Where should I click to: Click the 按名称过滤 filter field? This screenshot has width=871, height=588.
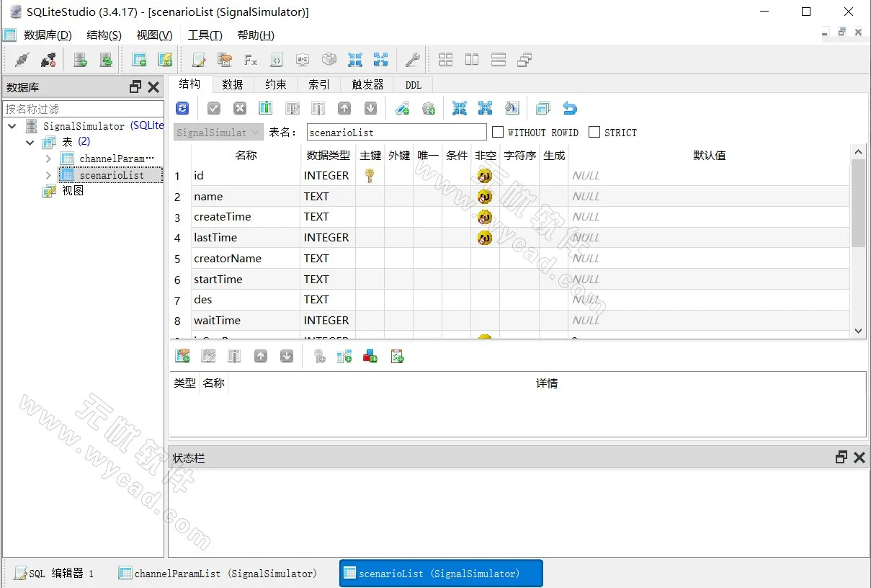(x=83, y=109)
